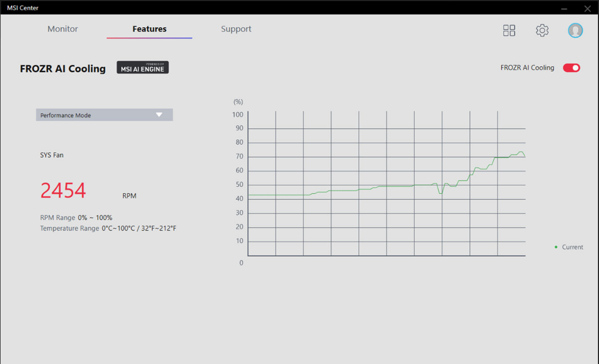Select the SYS Fan label
This screenshot has height=364, width=599.
coord(52,155)
